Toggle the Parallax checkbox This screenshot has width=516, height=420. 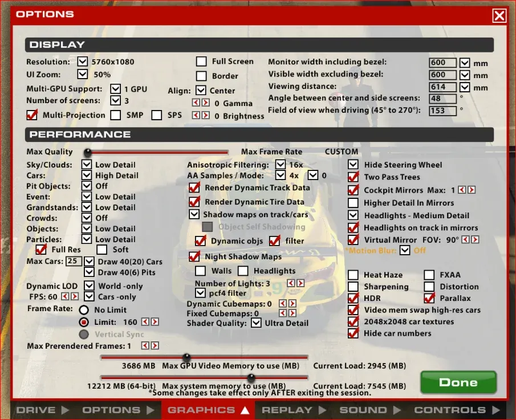[x=429, y=298]
